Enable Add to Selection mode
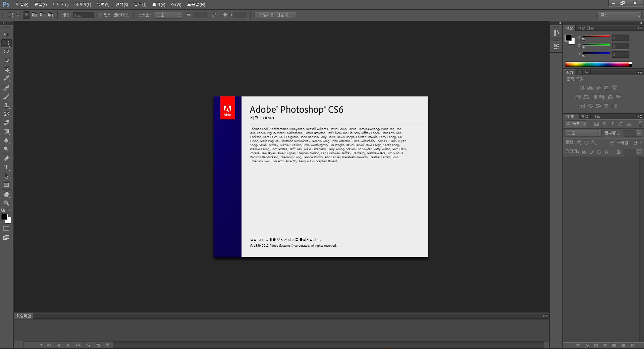 [34, 15]
